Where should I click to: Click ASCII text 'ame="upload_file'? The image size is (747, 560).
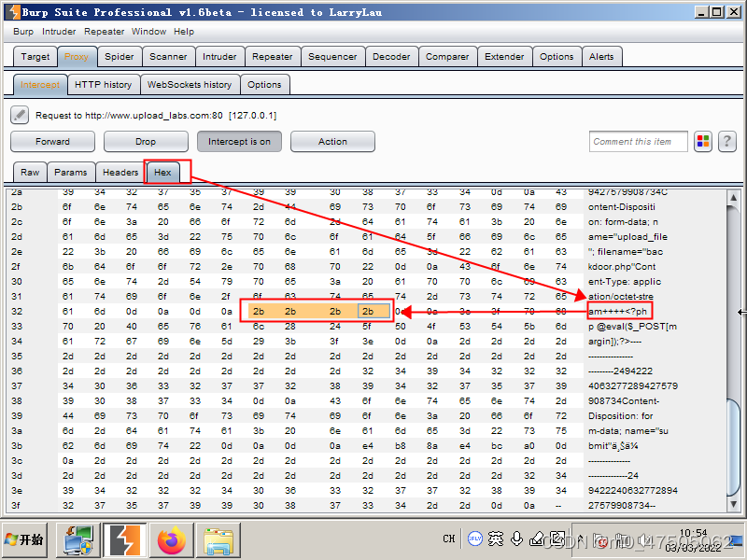tap(627, 237)
